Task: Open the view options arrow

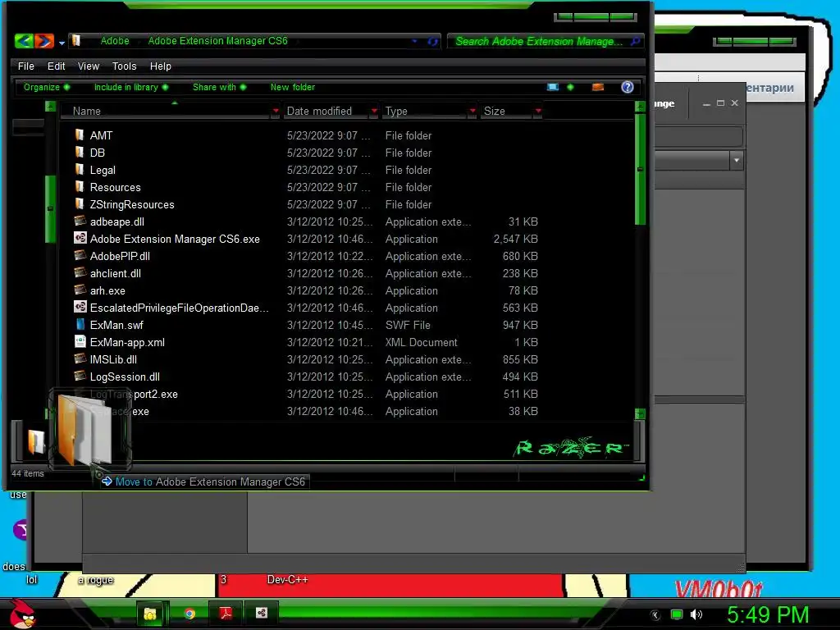Action: tap(570, 87)
